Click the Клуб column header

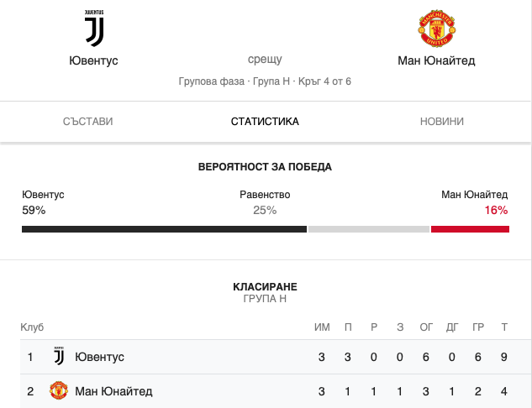point(32,327)
